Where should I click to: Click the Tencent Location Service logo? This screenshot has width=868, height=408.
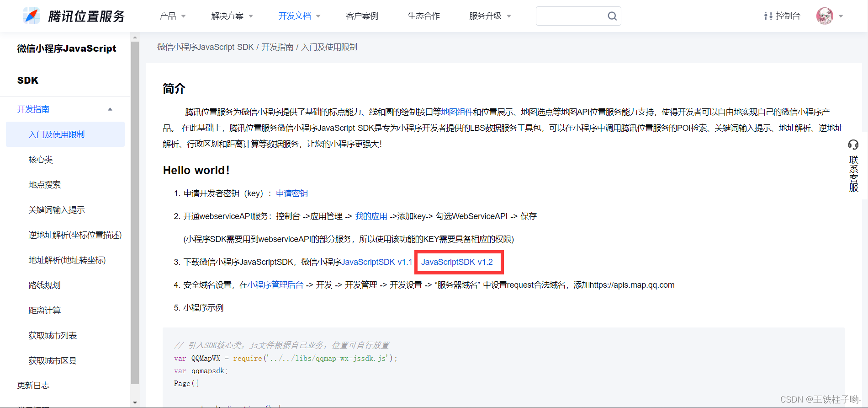coord(74,16)
